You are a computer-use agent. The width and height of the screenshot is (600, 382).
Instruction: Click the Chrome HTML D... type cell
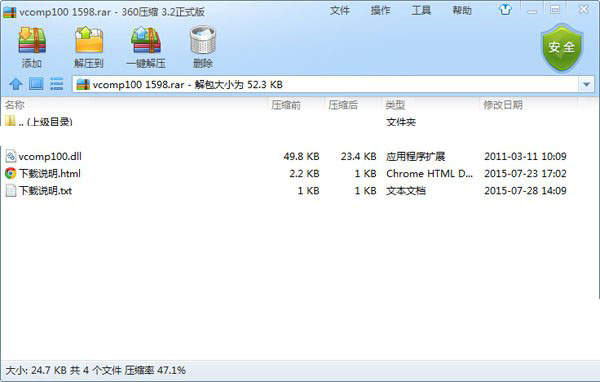[x=430, y=173]
